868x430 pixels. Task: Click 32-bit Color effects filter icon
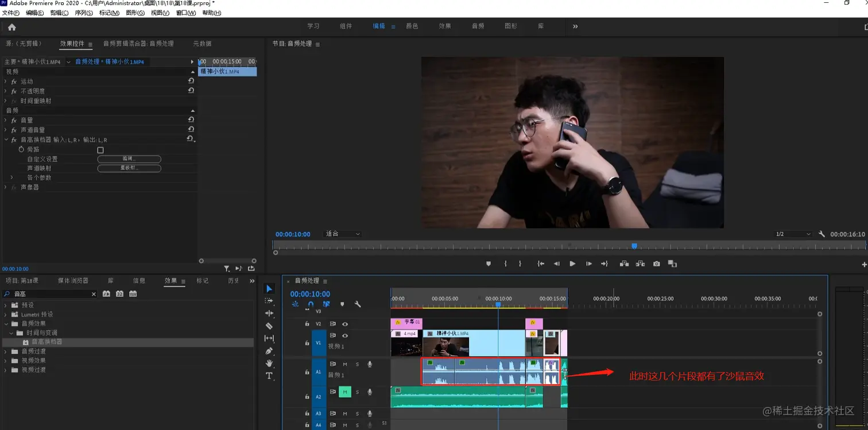(119, 293)
